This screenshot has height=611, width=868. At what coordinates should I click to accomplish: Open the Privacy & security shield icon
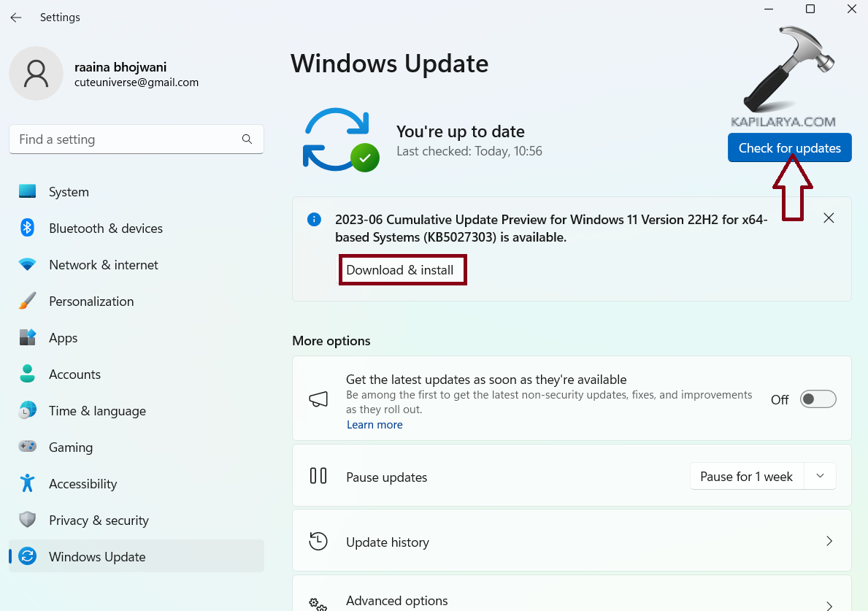coord(28,520)
